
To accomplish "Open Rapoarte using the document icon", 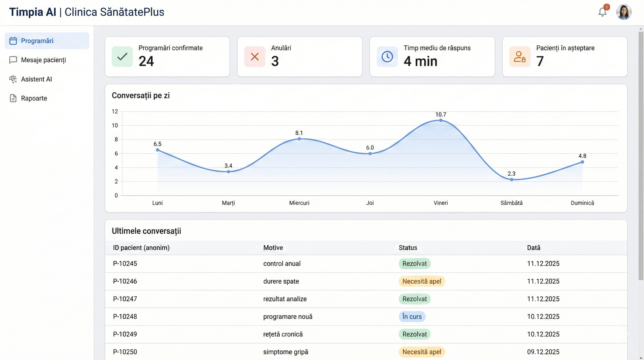I will 13,98.
